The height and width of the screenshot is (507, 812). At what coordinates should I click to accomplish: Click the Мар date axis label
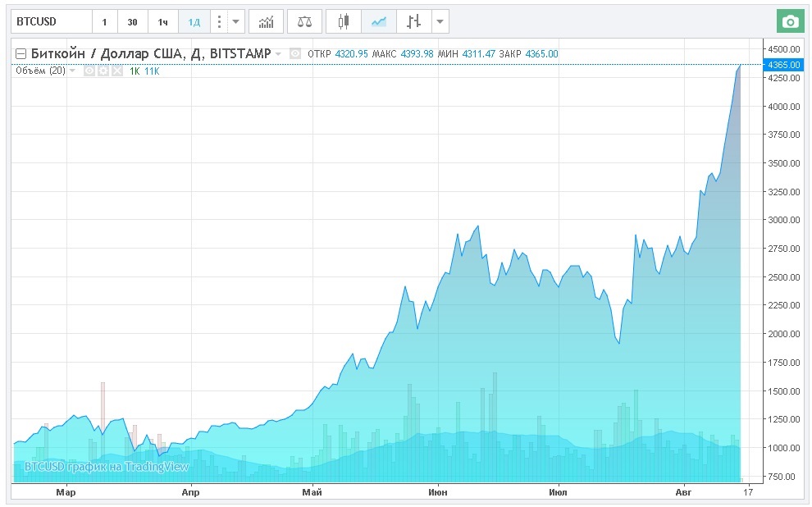click(x=66, y=492)
